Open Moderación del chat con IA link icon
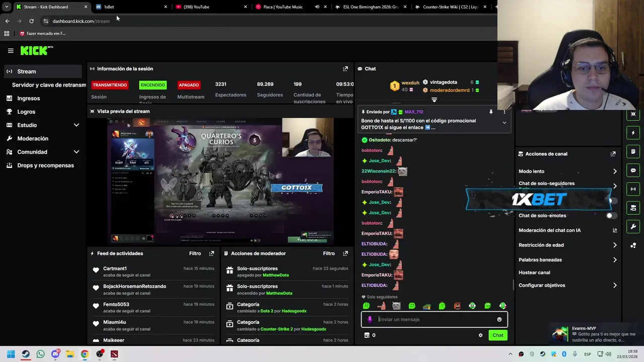The height and width of the screenshot is (362, 644). click(615, 230)
